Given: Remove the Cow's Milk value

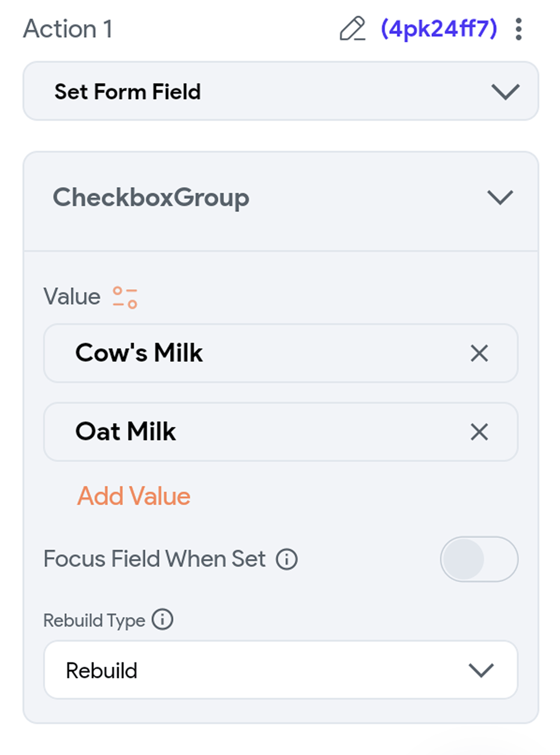Looking at the screenshot, I should (x=479, y=353).
